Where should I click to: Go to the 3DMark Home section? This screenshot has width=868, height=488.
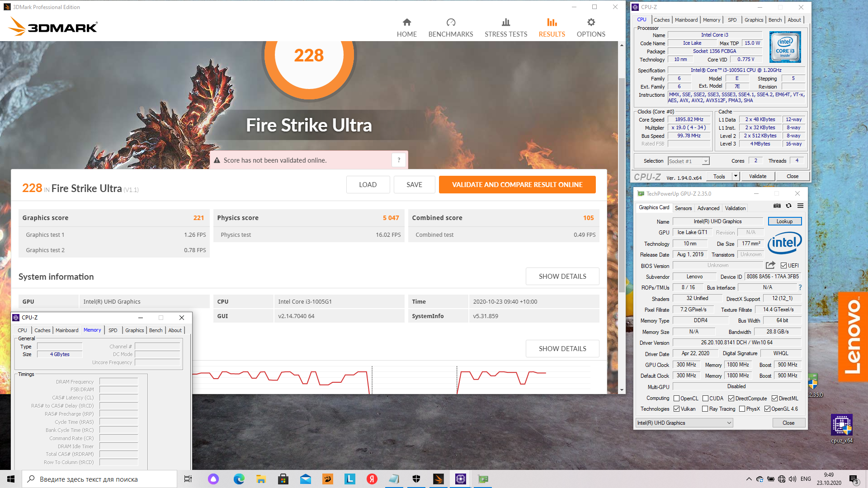(x=406, y=28)
